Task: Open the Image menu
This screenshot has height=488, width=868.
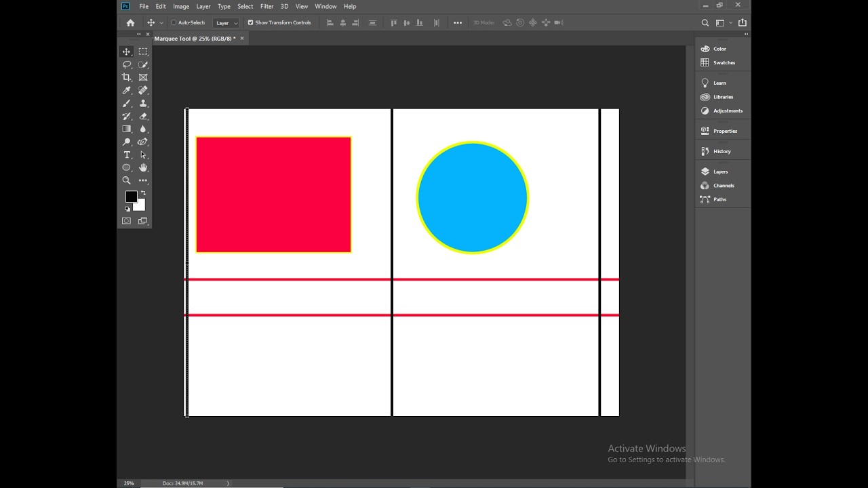Action: (x=181, y=6)
